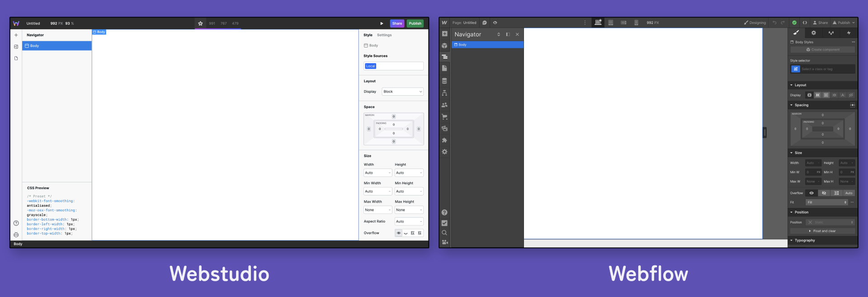Image resolution: width=868 pixels, height=297 pixels.
Task: Open Webstudio Display Block dropdown
Action: click(402, 92)
